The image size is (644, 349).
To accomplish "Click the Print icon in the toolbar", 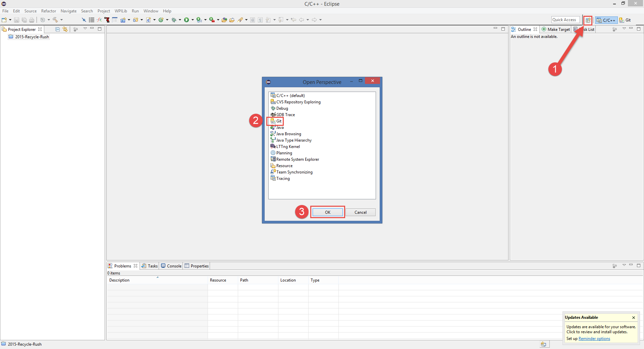I will click(x=32, y=20).
